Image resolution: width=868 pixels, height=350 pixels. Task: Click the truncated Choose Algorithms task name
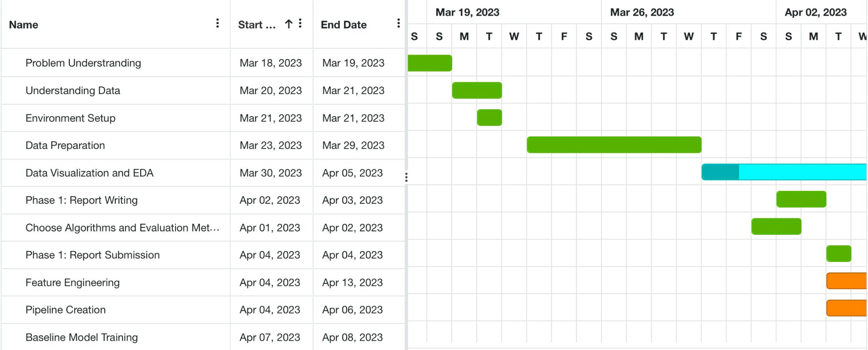[122, 228]
